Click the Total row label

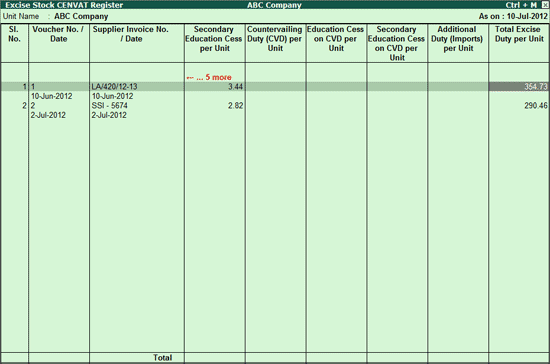pos(162,358)
